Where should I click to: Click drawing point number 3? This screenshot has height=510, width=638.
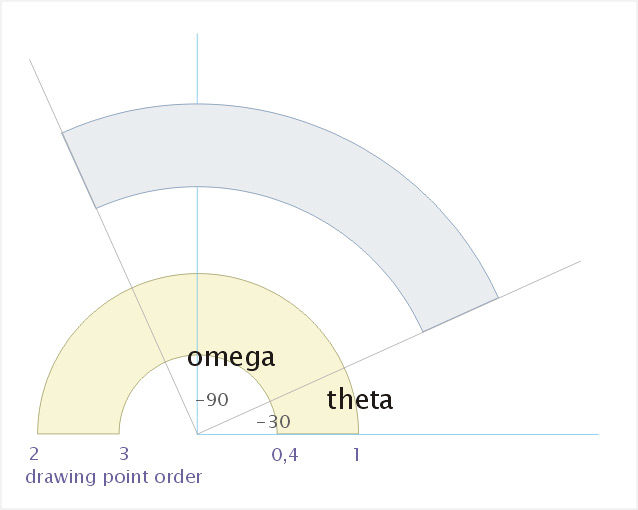click(x=124, y=454)
